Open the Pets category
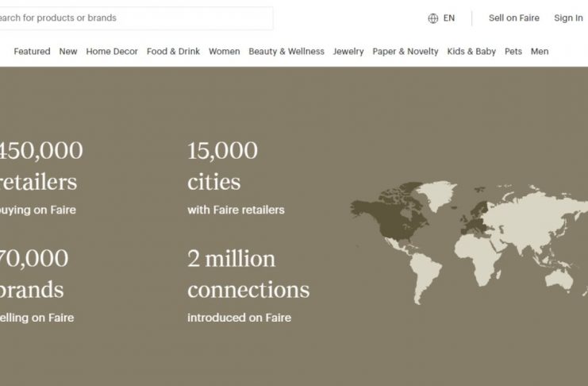The image size is (588, 386). [513, 52]
